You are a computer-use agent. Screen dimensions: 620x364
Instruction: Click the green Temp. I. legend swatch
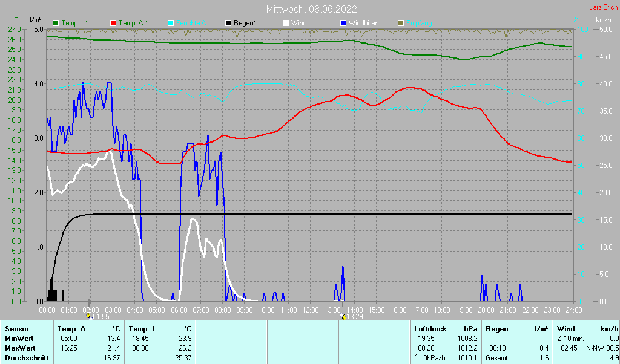tap(56, 24)
